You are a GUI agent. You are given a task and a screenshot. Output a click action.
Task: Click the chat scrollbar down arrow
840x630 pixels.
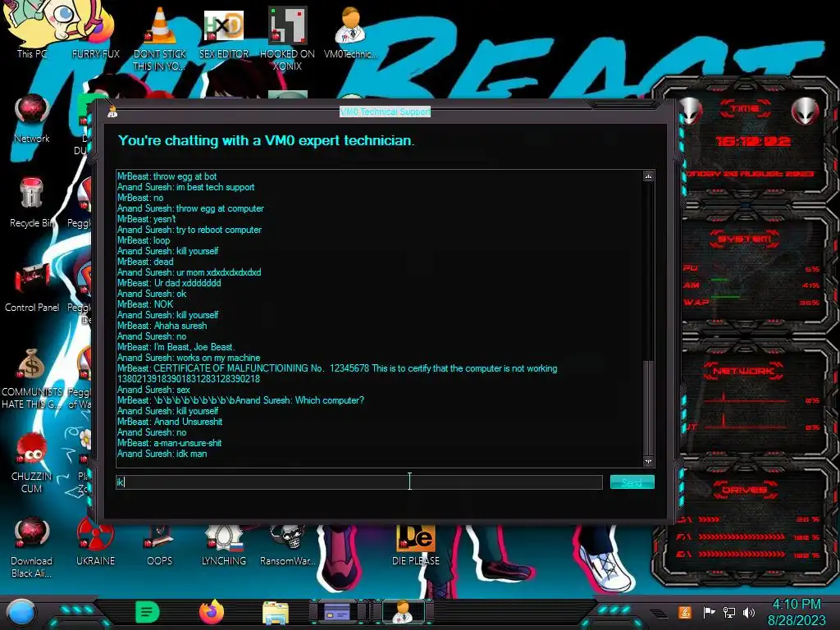point(648,461)
